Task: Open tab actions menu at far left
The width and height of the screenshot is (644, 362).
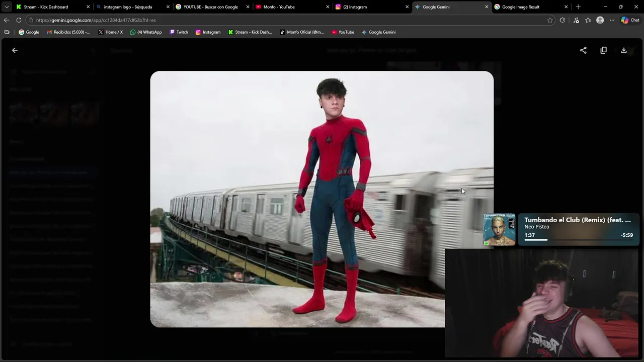Action: [x=6, y=7]
